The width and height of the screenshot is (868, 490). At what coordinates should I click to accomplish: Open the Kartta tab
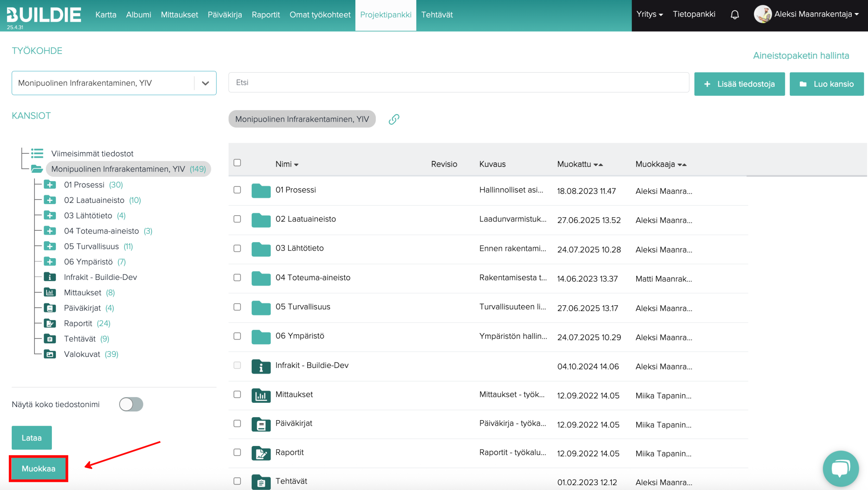[106, 15]
